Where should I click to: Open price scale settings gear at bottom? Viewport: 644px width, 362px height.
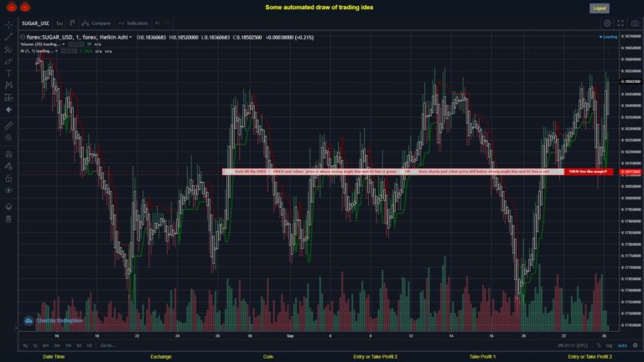coord(636,345)
